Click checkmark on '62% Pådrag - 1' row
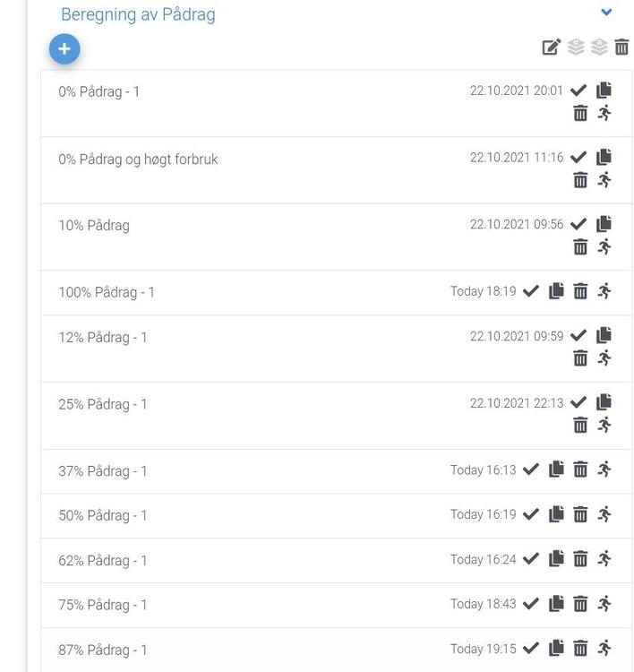This screenshot has height=672, width=634. [x=531, y=559]
